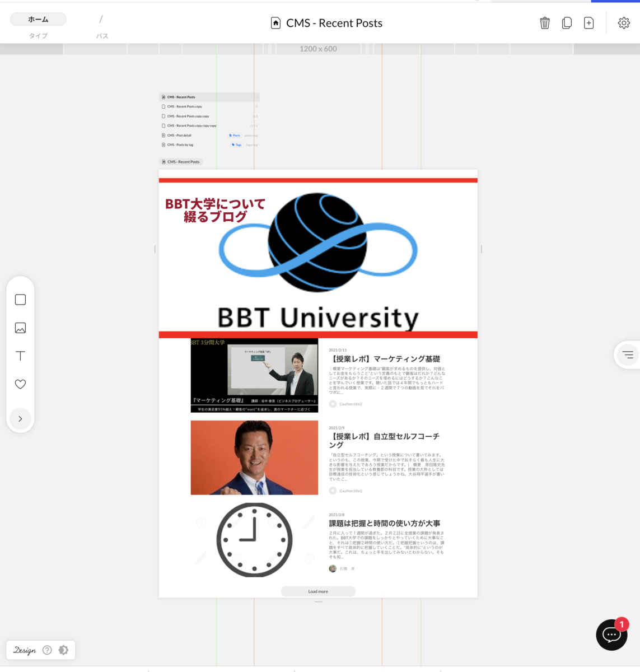This screenshot has height=672, width=640.
Task: Click the home page icon beside title
Action: pyautogui.click(x=275, y=23)
